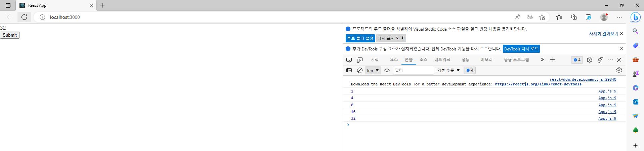Close the DevTools panel

point(619,60)
